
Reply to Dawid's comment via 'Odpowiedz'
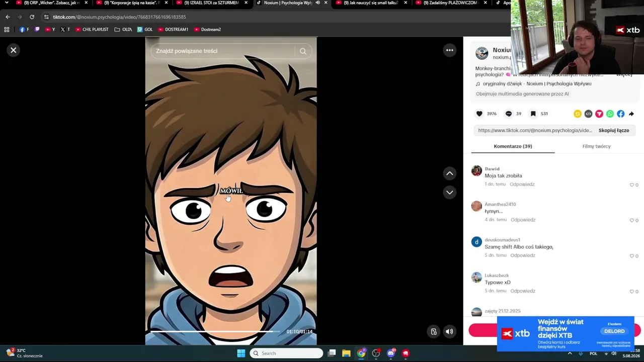522,185
